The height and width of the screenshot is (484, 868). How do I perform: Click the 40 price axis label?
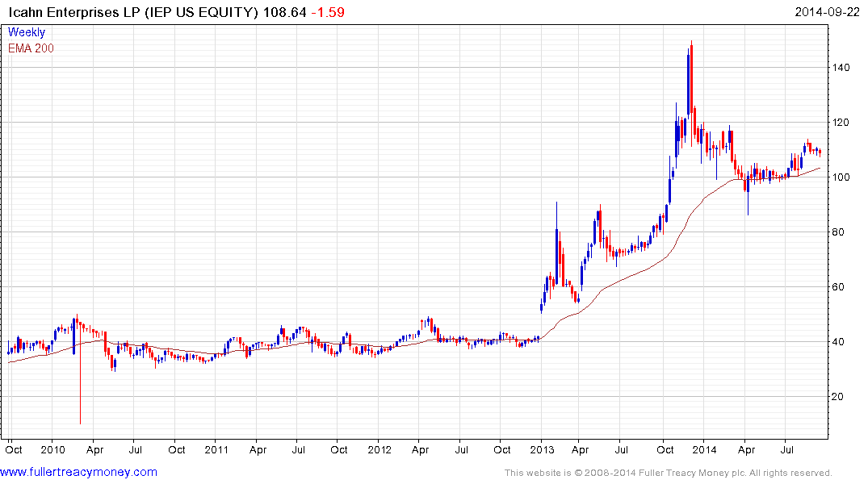(x=838, y=341)
